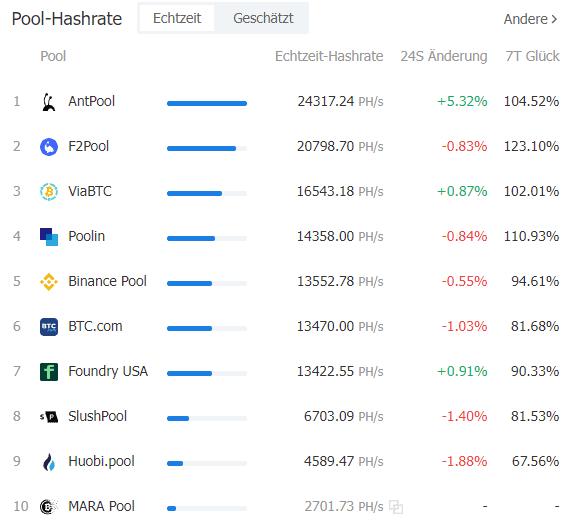Screen dimensions: 576x529
Task: Click the -0.83% change value
Action: coord(464,146)
